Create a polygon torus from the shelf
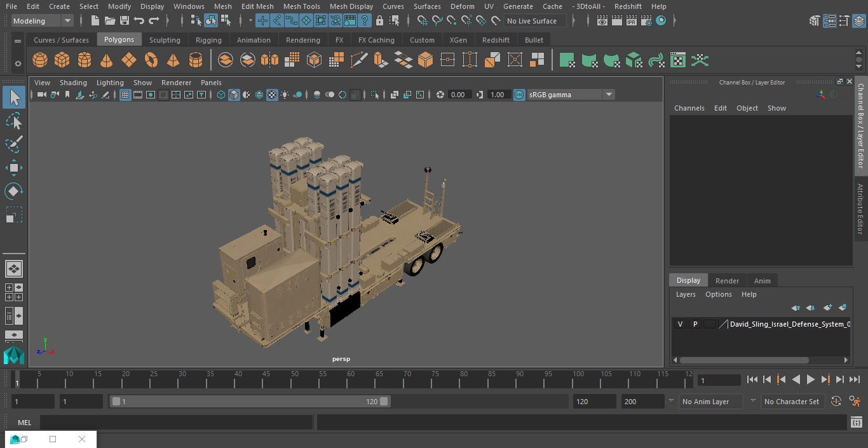The image size is (868, 448). (151, 60)
